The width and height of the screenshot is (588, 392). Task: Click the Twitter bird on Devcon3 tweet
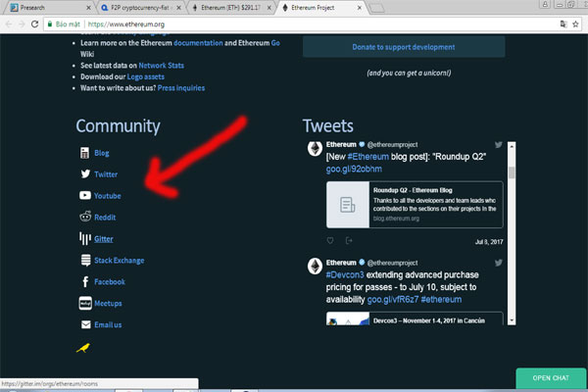point(499,263)
